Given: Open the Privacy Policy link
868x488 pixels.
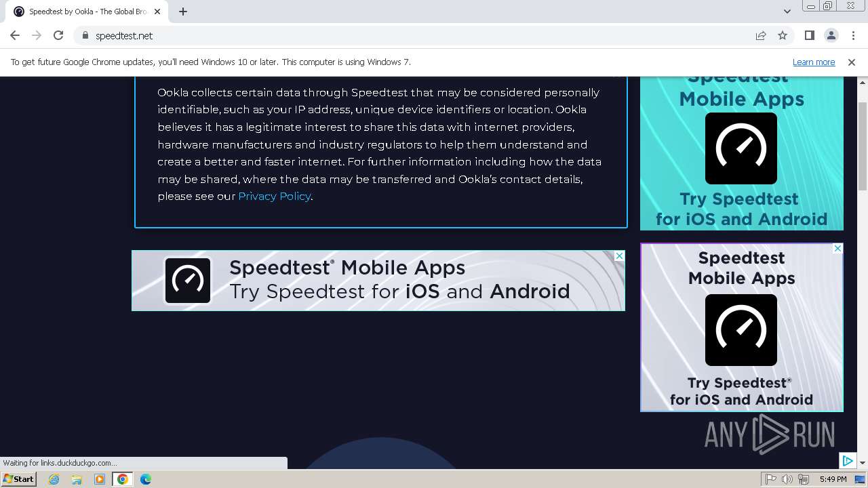Looking at the screenshot, I should pos(274,196).
